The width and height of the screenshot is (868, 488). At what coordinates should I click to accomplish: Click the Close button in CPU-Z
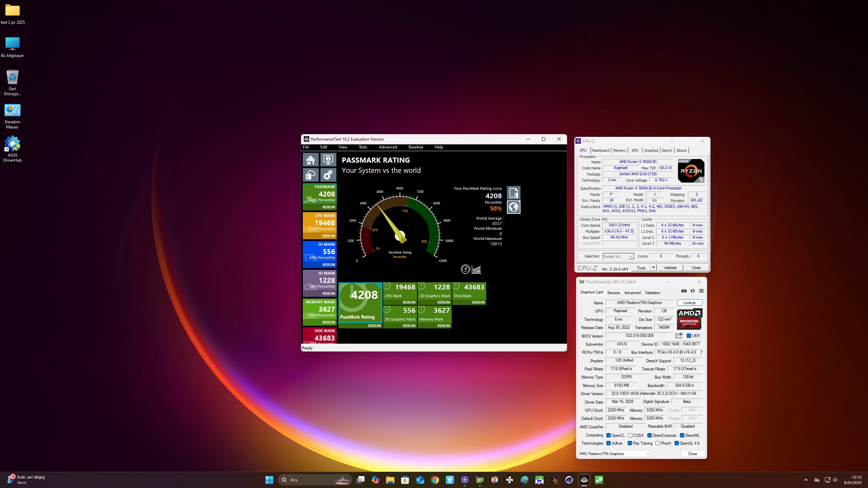[x=696, y=268]
